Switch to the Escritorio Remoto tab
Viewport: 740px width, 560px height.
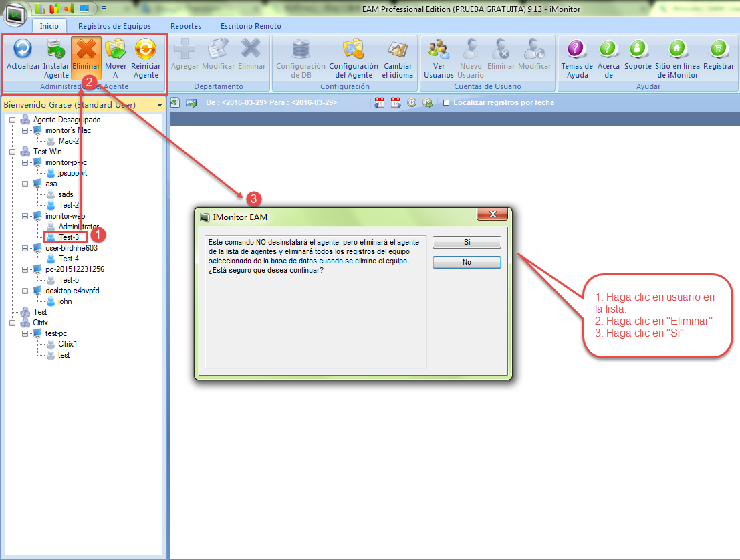pyautogui.click(x=251, y=26)
